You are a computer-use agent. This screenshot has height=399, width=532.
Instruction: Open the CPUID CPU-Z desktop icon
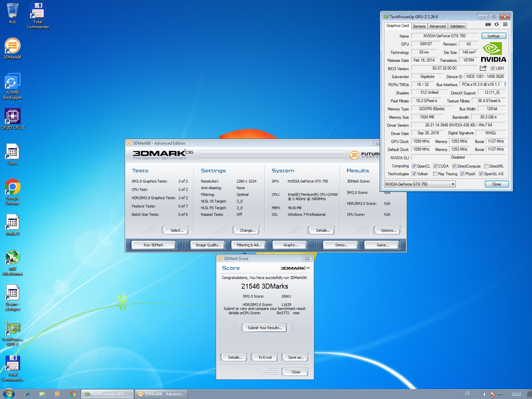pyautogui.click(x=13, y=117)
